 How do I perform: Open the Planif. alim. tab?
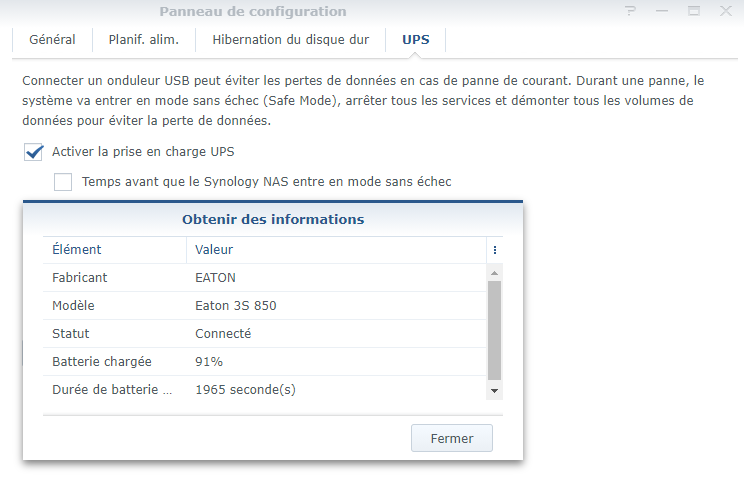[138, 40]
